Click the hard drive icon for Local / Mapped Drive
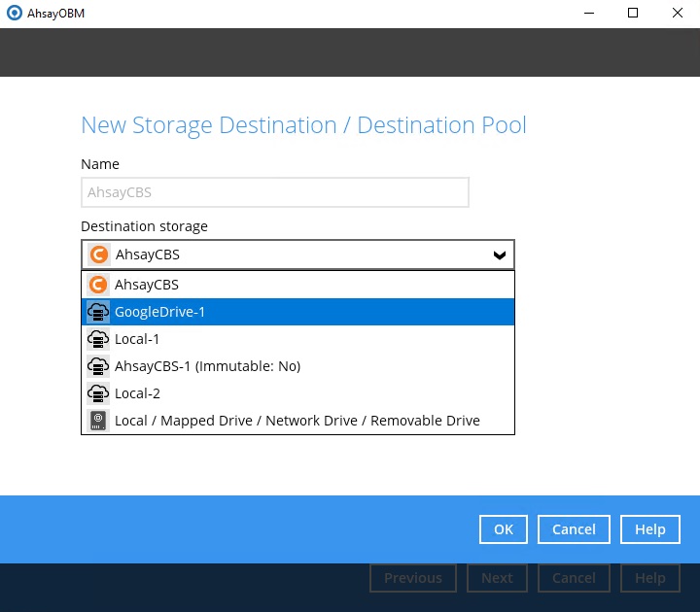The image size is (700, 612). (x=98, y=421)
